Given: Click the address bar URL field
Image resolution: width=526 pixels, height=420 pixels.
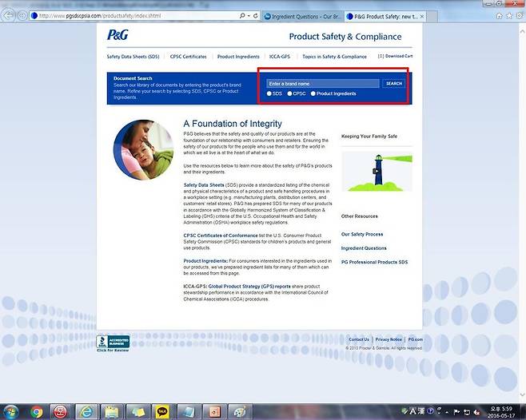Looking at the screenshot, I should pyautogui.click(x=134, y=16).
